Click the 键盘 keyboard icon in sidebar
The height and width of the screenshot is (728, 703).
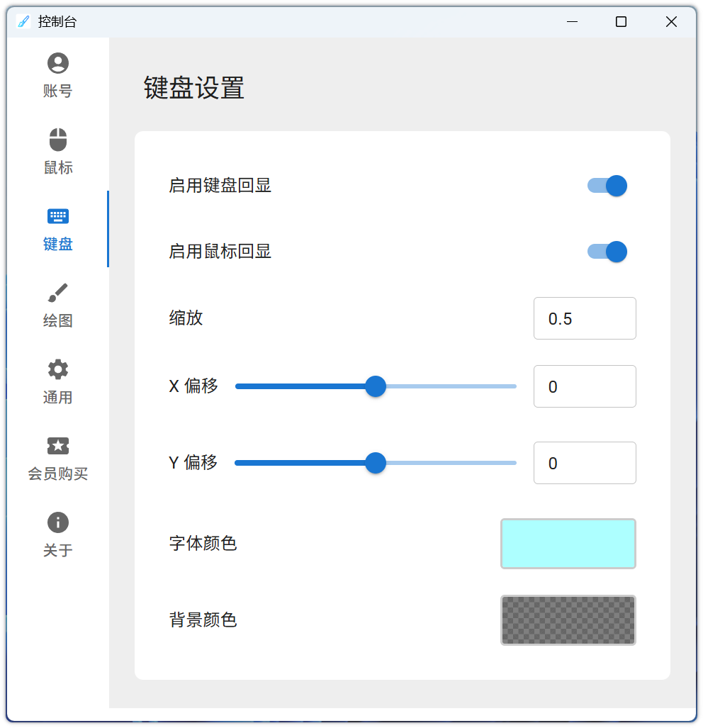click(x=58, y=217)
